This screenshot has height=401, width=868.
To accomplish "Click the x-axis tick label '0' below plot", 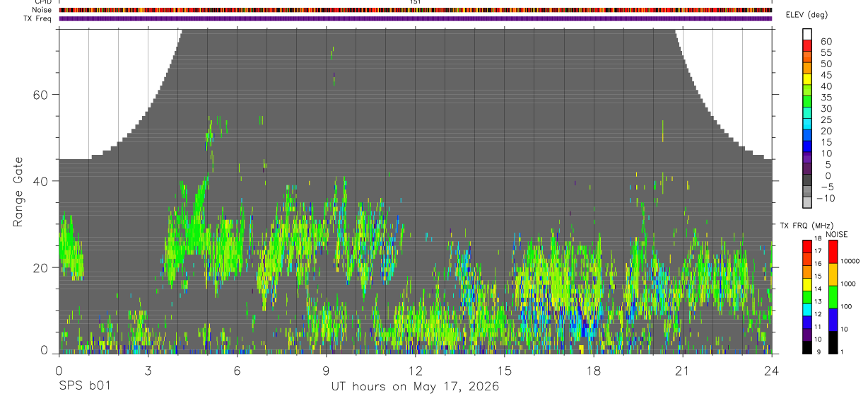I will [x=59, y=370].
